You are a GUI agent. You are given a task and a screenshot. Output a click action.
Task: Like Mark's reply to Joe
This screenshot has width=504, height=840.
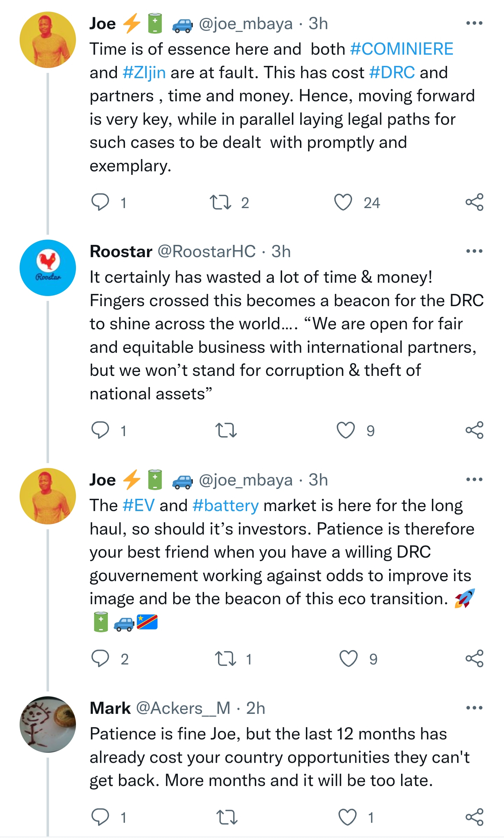[x=348, y=817]
